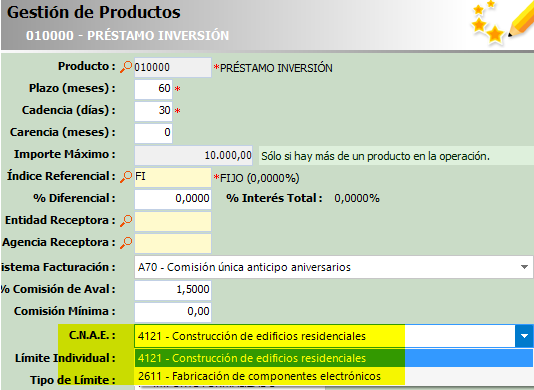
Task: Click the Plazo (meses) field with 60
Action: tap(153, 89)
